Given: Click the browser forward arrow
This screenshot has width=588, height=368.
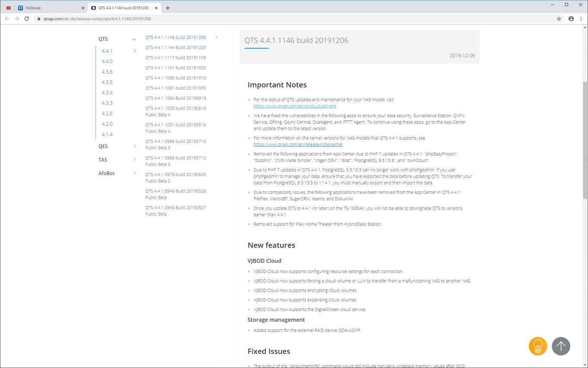Looking at the screenshot, I should [17, 19].
